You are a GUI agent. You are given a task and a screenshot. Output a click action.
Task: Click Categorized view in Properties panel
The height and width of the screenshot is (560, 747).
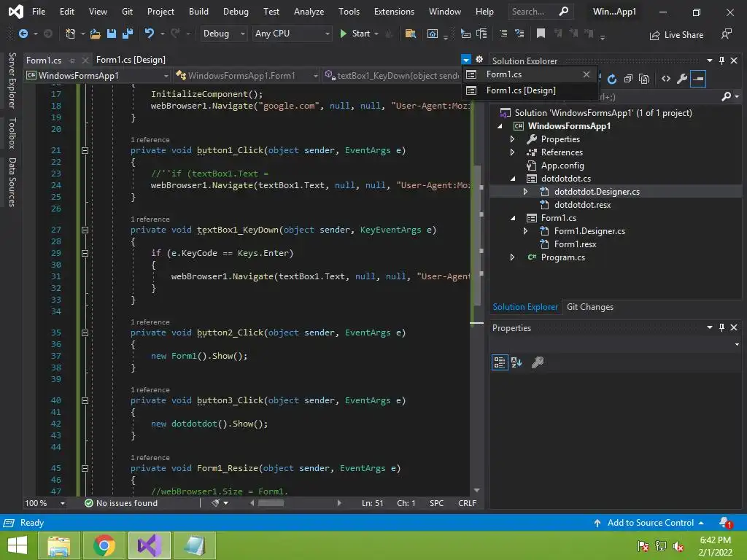pos(499,362)
